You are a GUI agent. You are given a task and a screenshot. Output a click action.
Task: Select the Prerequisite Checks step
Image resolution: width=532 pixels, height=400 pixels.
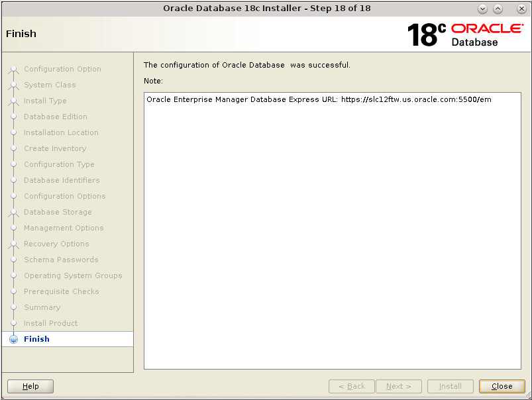pyautogui.click(x=62, y=291)
